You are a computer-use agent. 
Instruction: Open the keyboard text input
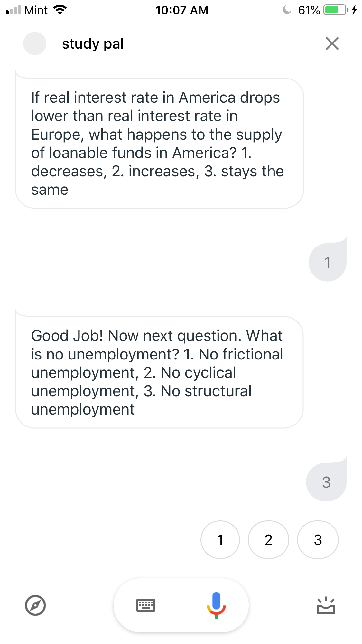click(x=146, y=605)
